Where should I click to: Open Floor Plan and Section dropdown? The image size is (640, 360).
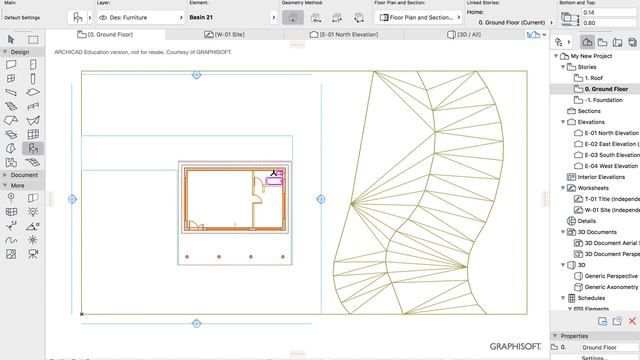(x=418, y=18)
